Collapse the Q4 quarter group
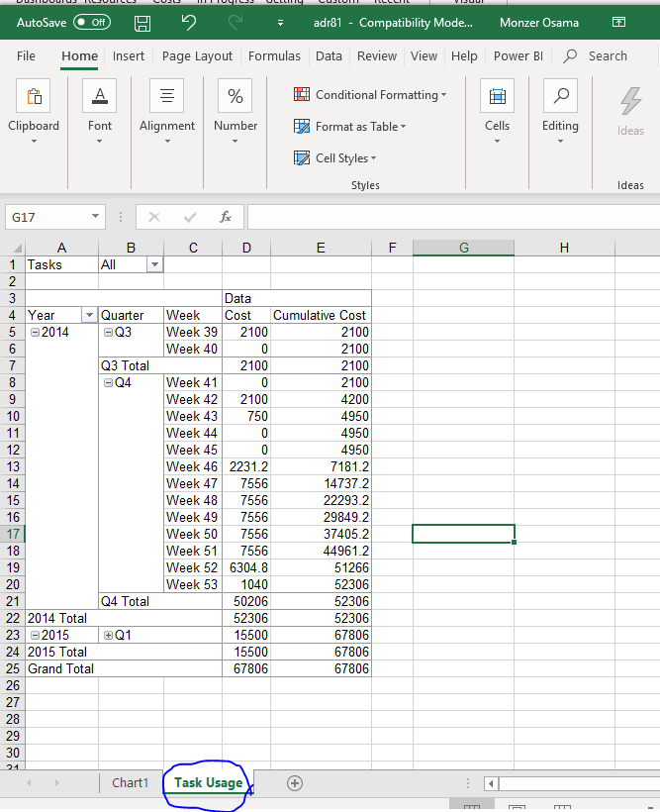Image resolution: width=660 pixels, height=812 pixels. [108, 383]
